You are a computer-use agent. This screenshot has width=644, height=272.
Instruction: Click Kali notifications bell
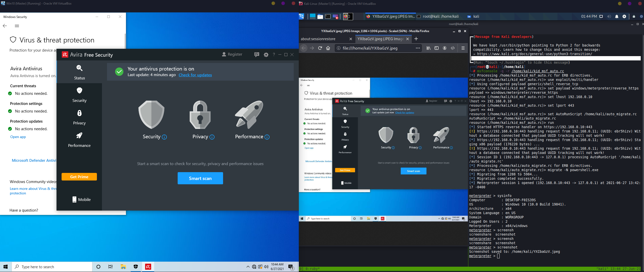[x=616, y=16]
